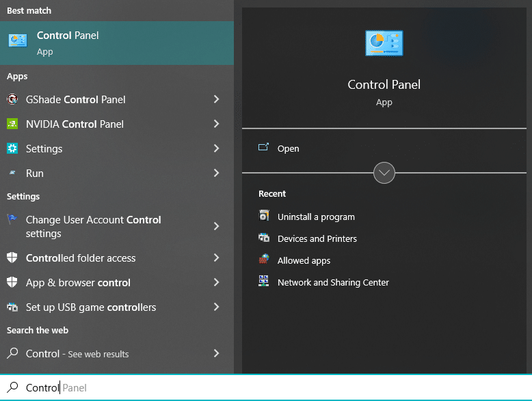
Task: Expand App & browser control arrow
Action: tap(216, 282)
